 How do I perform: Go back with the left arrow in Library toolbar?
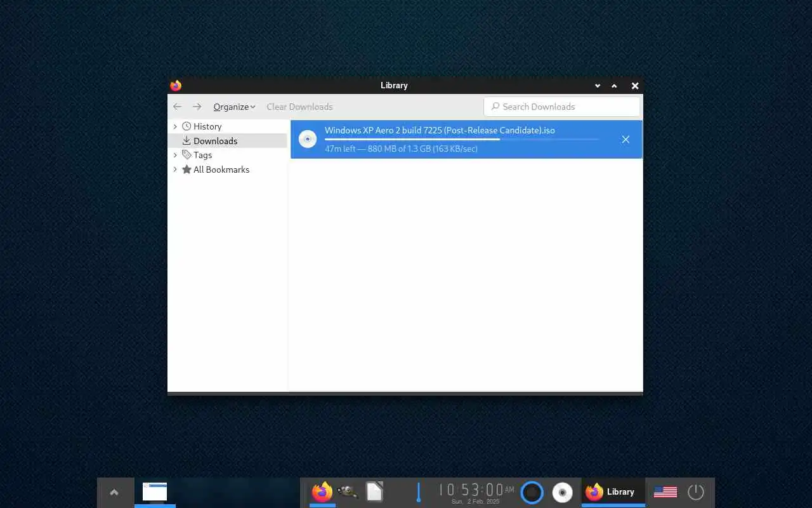point(178,107)
